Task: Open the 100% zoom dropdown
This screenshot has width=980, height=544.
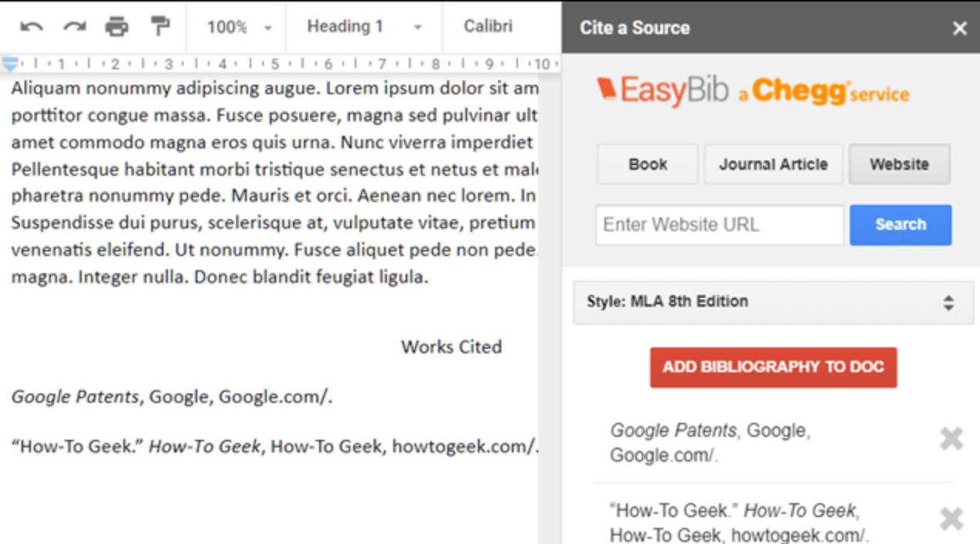Action: (239, 27)
